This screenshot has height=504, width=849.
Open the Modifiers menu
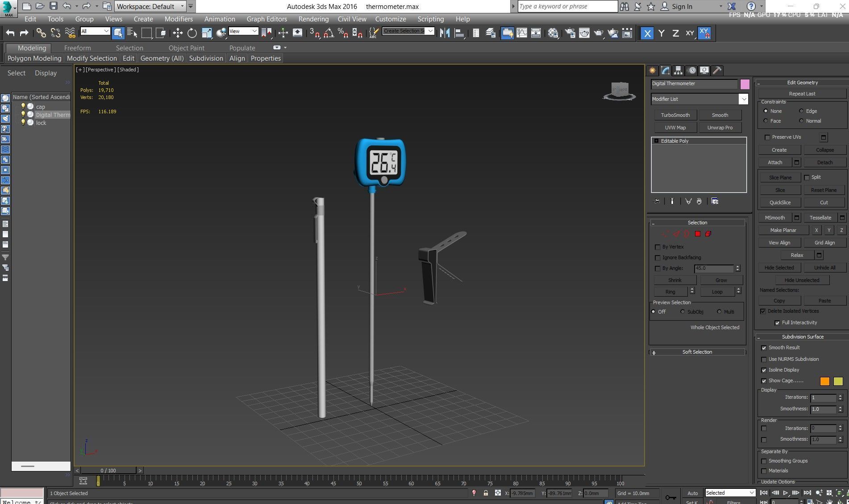[x=179, y=19]
